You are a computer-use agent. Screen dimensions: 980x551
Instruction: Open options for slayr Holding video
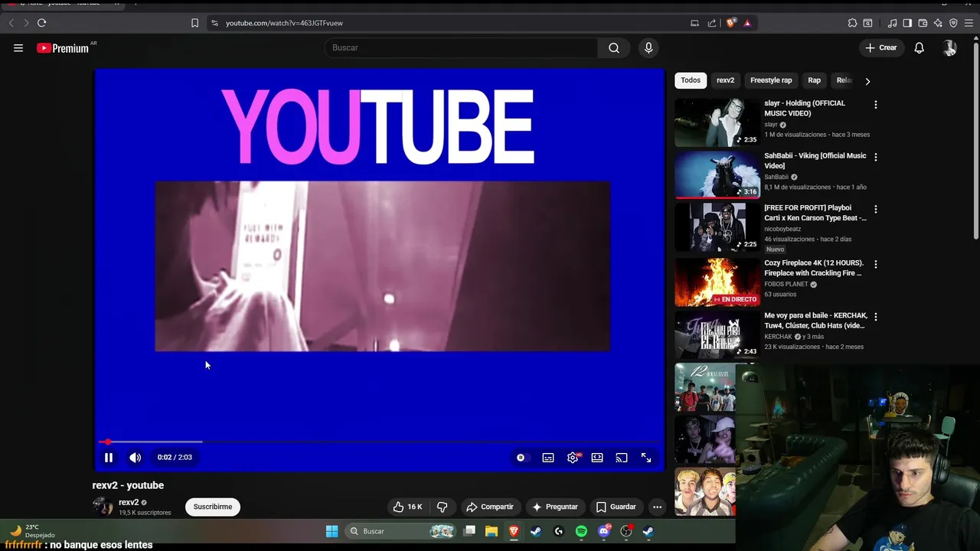pyautogui.click(x=876, y=105)
